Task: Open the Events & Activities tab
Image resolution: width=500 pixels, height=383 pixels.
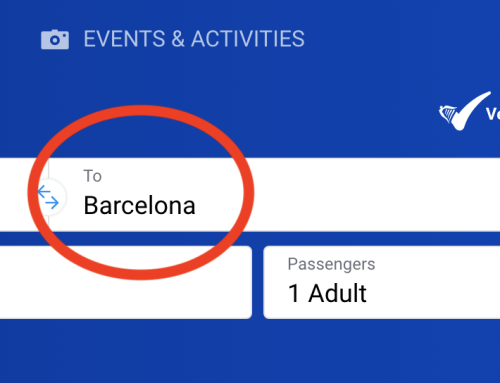Action: [173, 39]
